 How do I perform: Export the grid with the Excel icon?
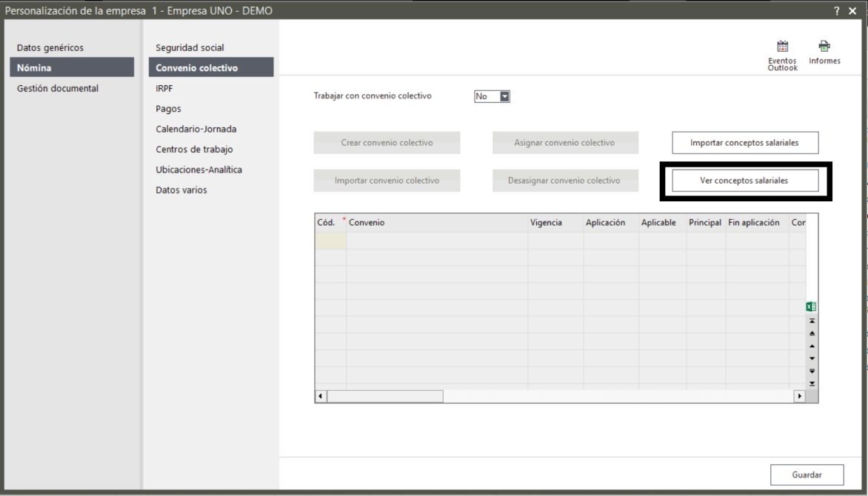point(811,306)
